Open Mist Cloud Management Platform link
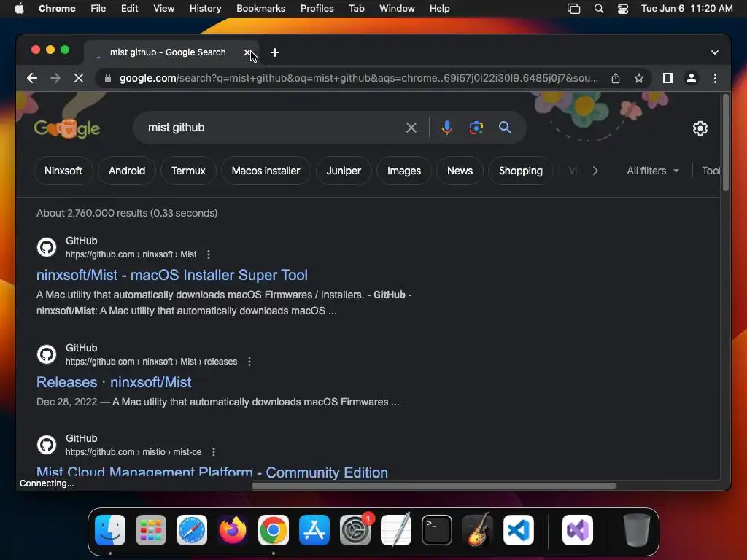747x560 pixels. coord(212,472)
